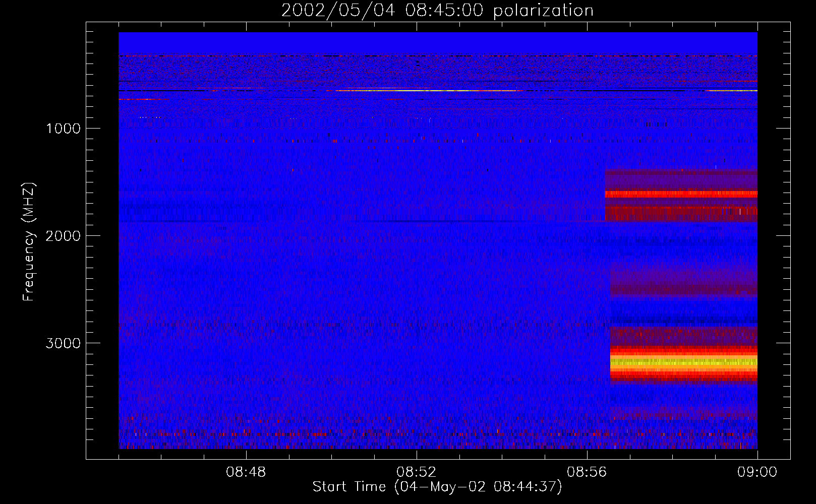Viewport: 816px width, 504px height.
Task: Select the 08:56 time tick label
Action: click(587, 472)
